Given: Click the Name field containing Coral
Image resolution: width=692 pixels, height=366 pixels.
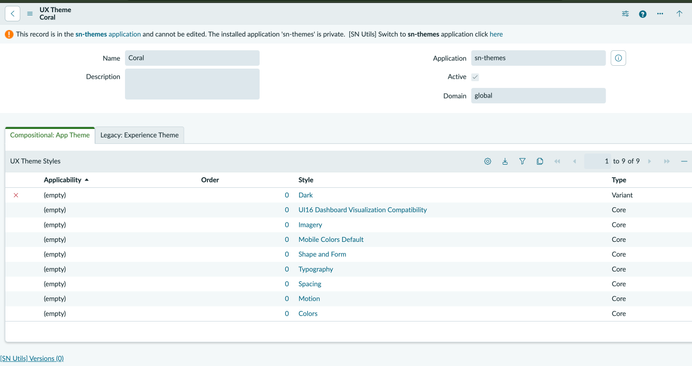Looking at the screenshot, I should tap(192, 58).
